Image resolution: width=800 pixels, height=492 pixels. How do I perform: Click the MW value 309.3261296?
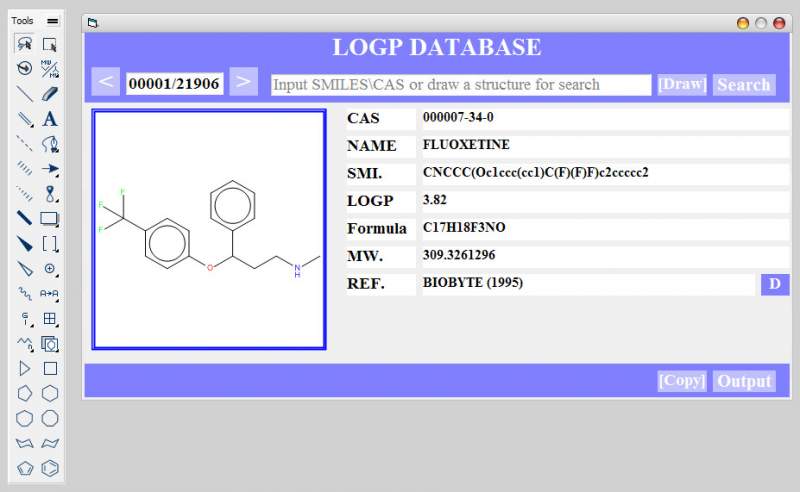pyautogui.click(x=459, y=255)
